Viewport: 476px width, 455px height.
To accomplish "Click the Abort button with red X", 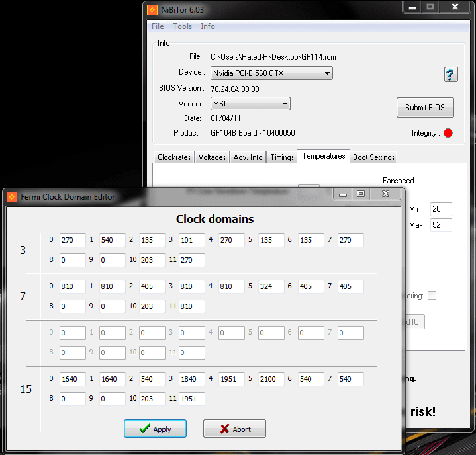I will pos(234,429).
